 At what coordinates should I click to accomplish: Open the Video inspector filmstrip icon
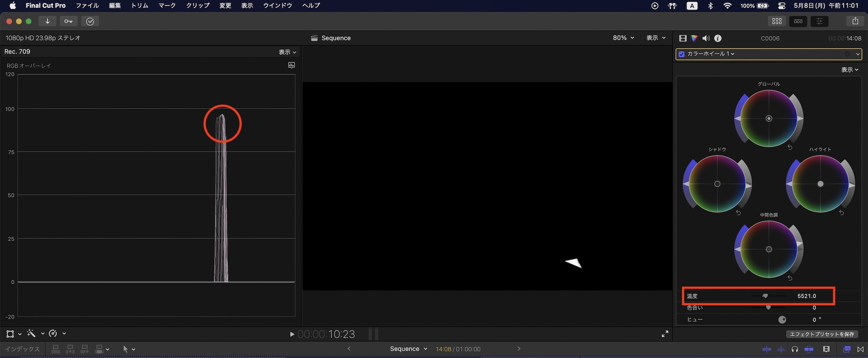click(683, 38)
